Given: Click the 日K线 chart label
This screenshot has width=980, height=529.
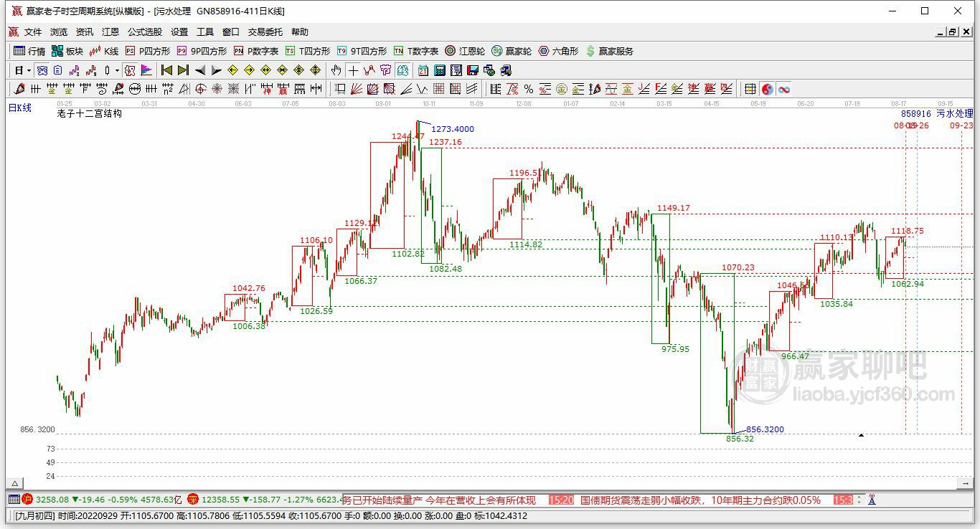Looking at the screenshot, I should click(20, 108).
